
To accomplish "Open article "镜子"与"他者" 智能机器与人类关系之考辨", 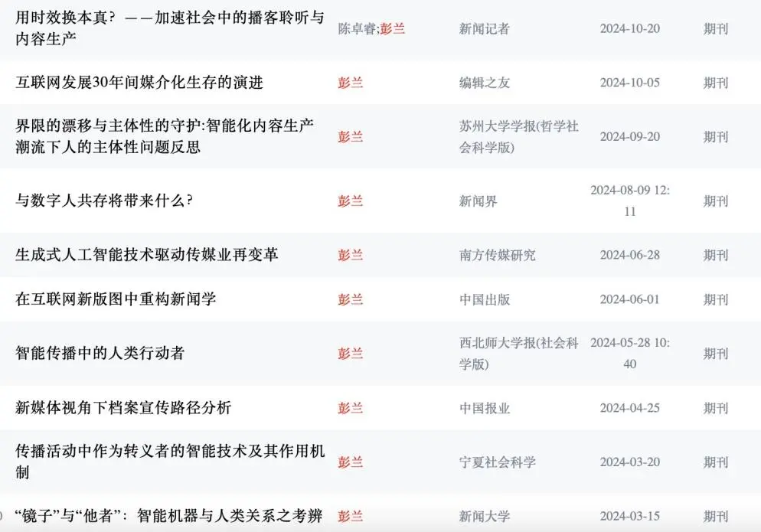I will 169,516.
